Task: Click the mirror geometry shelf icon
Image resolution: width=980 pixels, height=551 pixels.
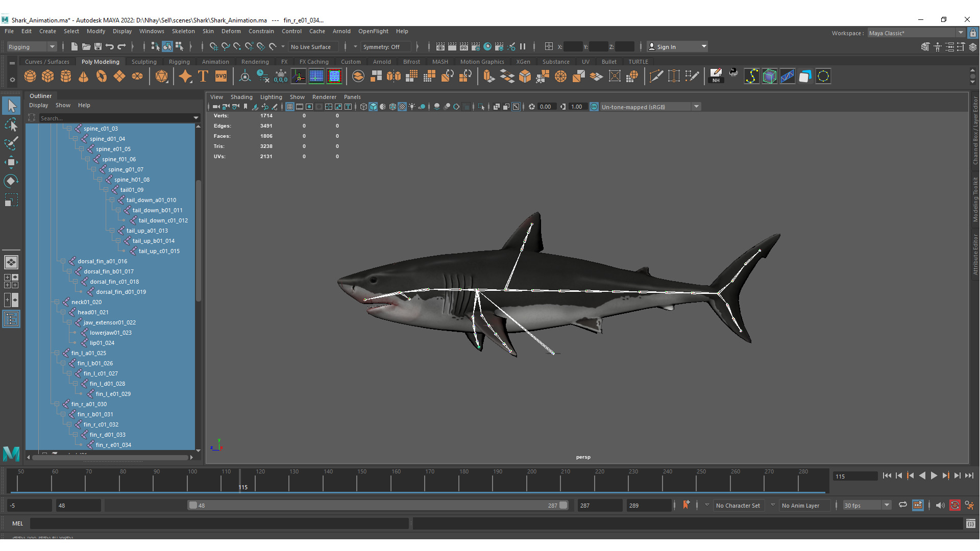Action: pos(394,77)
